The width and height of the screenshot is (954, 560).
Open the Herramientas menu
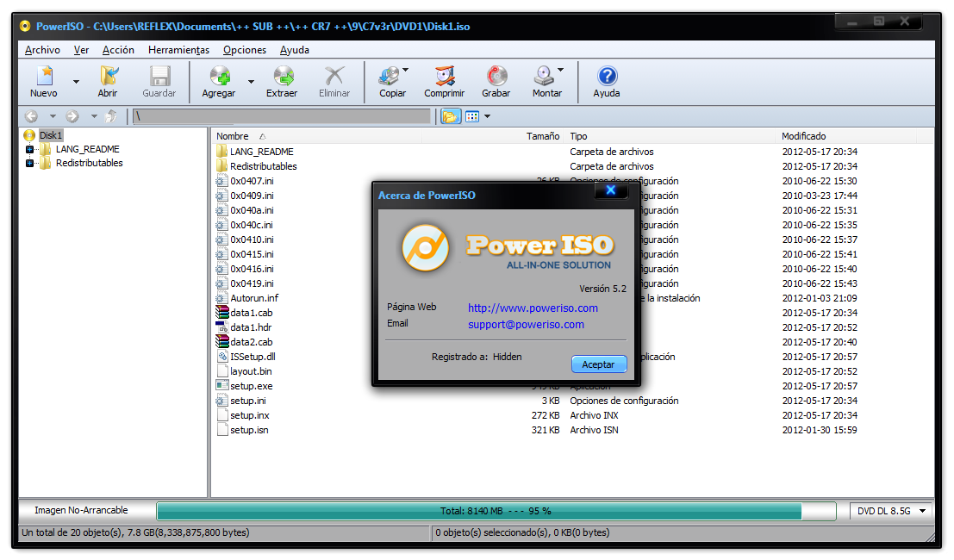click(179, 50)
